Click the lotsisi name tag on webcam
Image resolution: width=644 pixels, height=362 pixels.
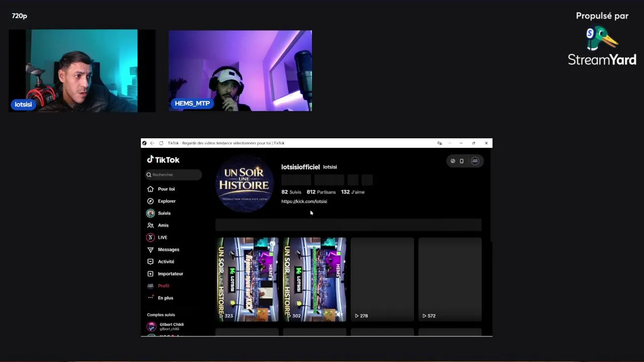coord(23,105)
